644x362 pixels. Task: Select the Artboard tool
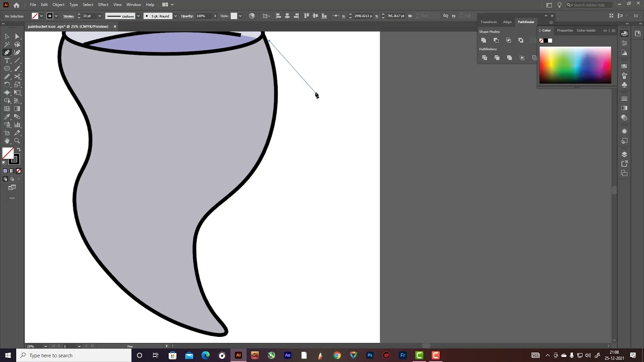[7, 133]
